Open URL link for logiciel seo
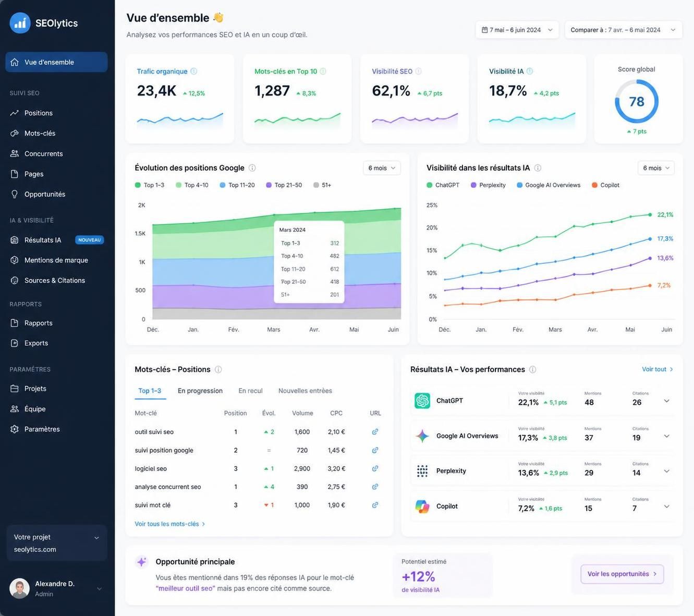The width and height of the screenshot is (694, 616). [x=375, y=468]
